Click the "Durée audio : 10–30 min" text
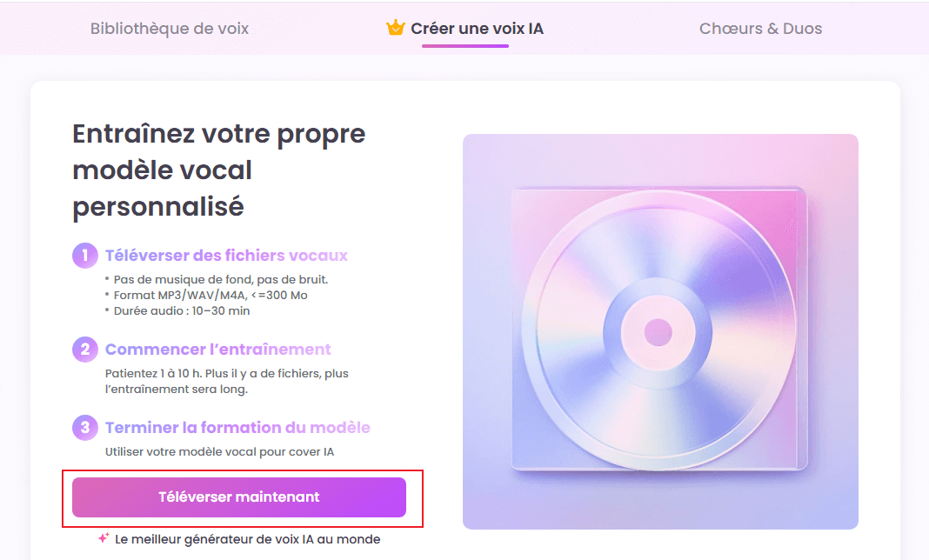This screenshot has width=929, height=560. tap(182, 310)
